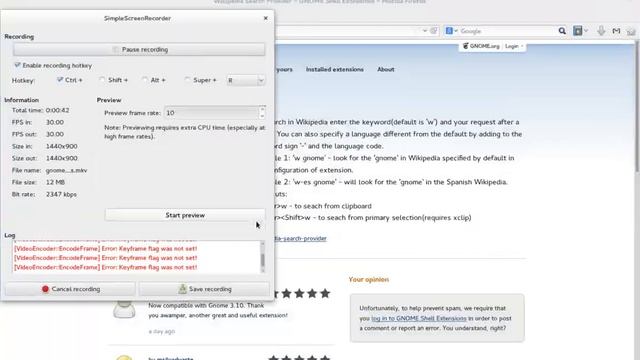Click the Firefox downloads arrow icon
The width and height of the screenshot is (640, 360).
coord(601,31)
